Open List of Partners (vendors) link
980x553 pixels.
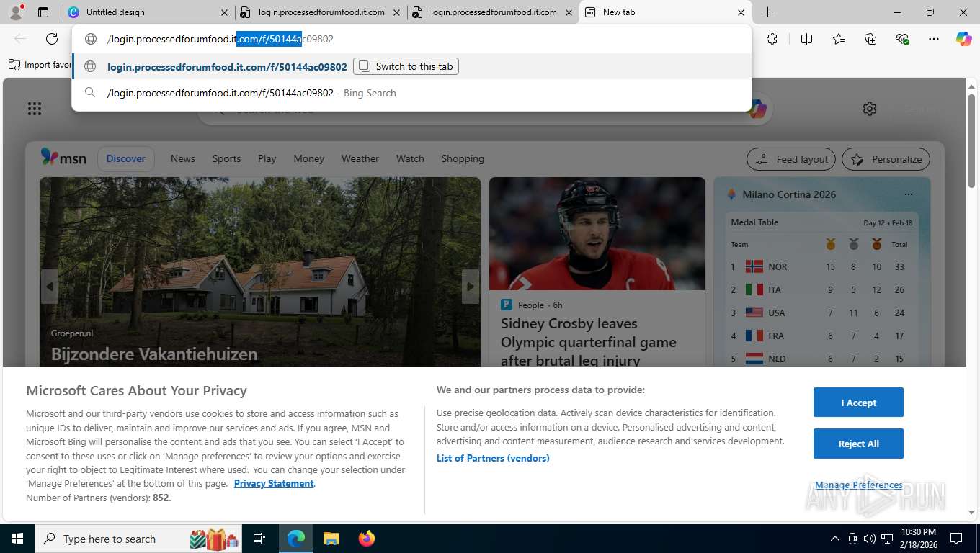[493, 458]
